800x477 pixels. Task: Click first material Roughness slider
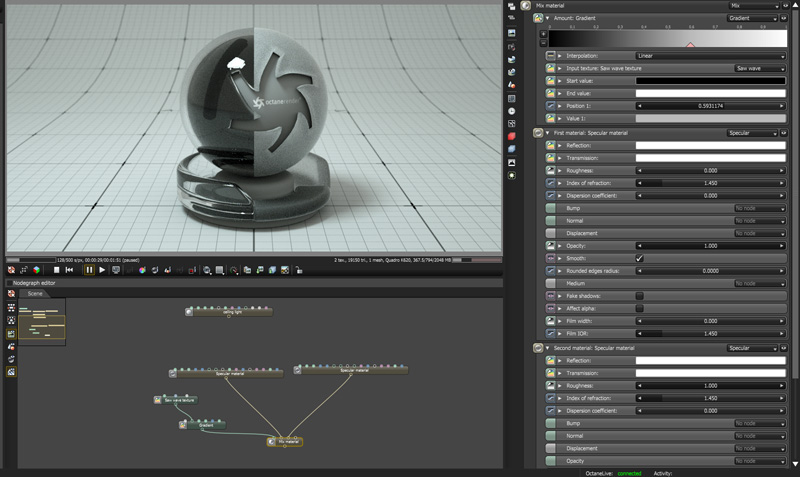pyautogui.click(x=710, y=171)
